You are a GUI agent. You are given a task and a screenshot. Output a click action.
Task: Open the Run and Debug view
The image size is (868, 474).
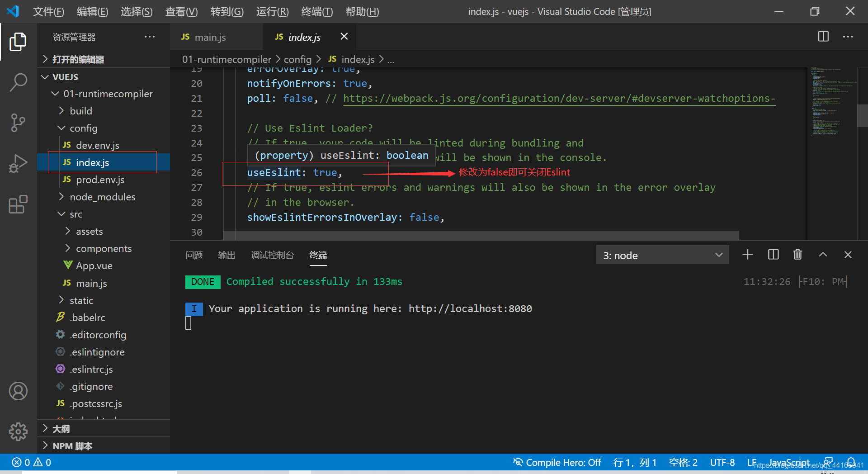(18, 164)
